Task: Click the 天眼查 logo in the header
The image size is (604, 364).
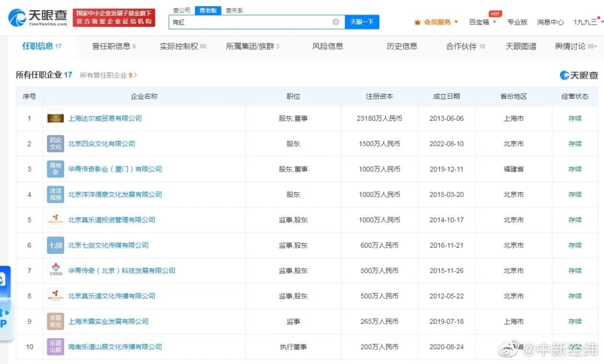Action: (37, 17)
